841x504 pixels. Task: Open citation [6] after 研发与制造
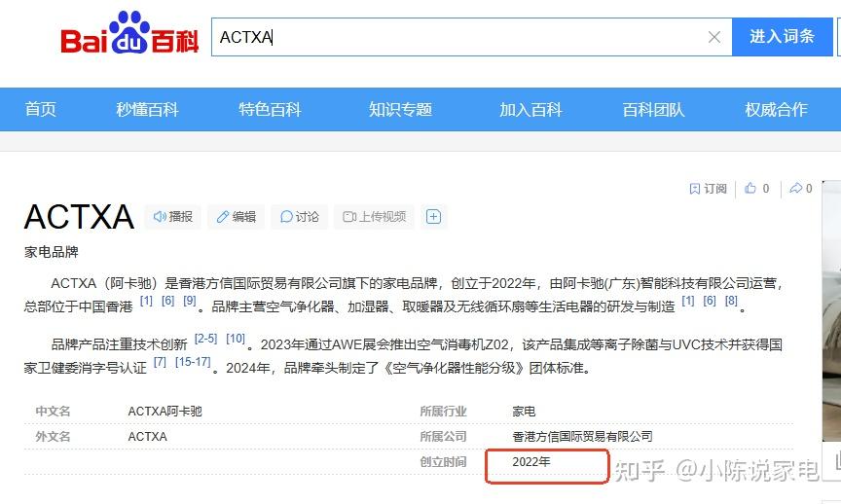[710, 301]
